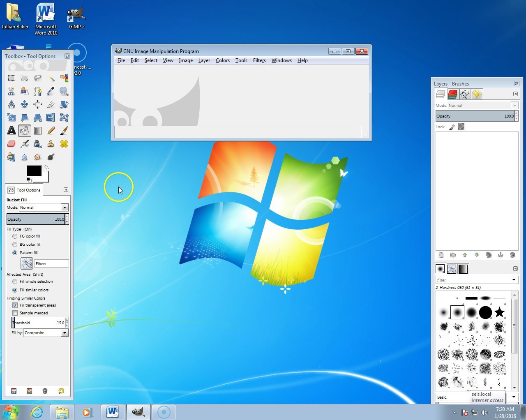Select the Fuzzy Select magic wand tool

pos(51,78)
